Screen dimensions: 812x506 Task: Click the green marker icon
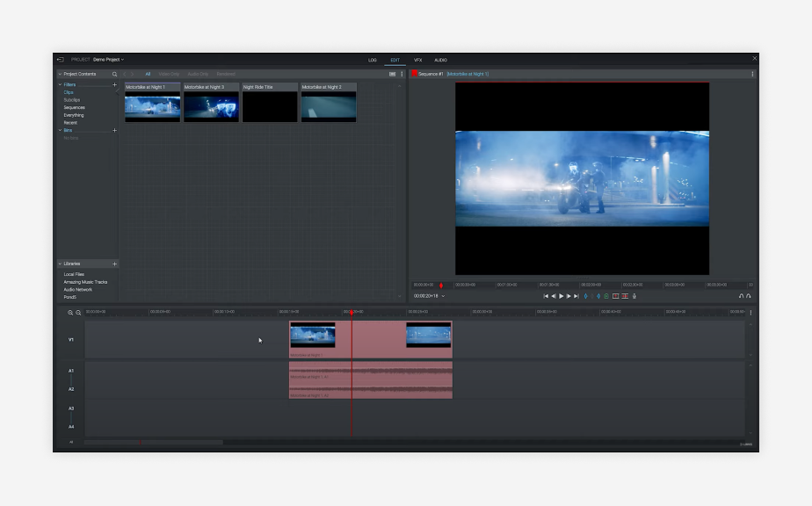(606, 296)
